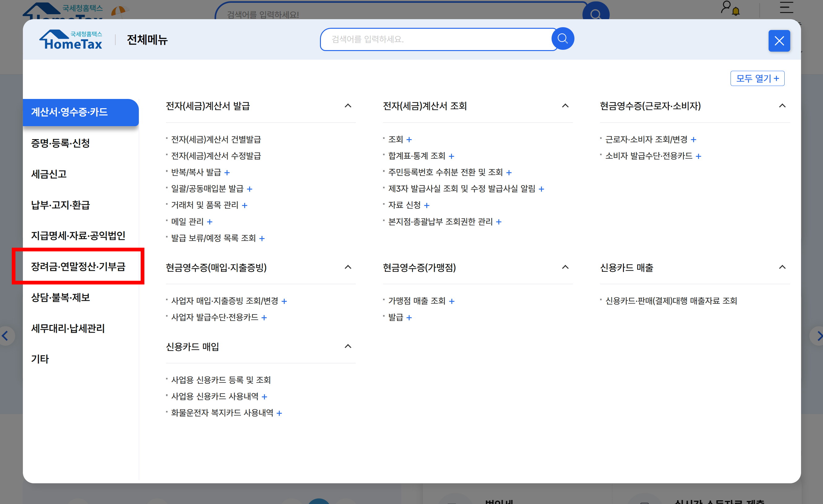Collapse the 신용카드 매입 section
The image size is (823, 504).
(348, 346)
